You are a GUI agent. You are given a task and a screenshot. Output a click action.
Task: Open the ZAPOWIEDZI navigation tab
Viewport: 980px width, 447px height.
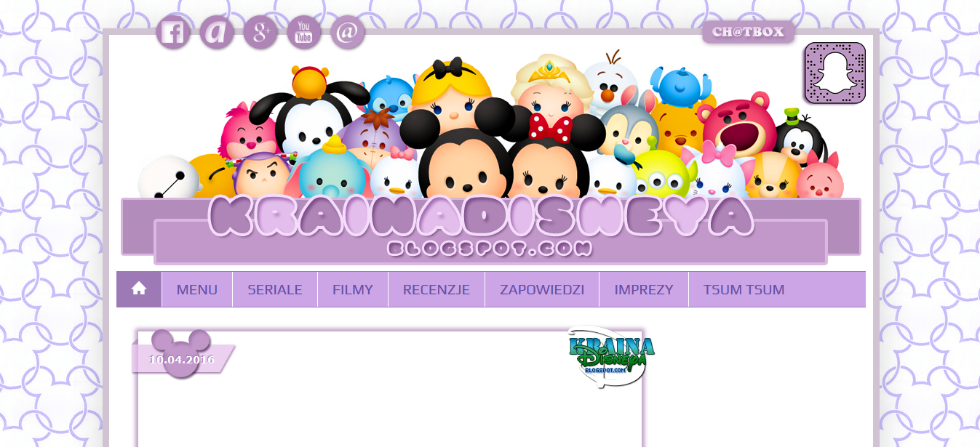(542, 289)
